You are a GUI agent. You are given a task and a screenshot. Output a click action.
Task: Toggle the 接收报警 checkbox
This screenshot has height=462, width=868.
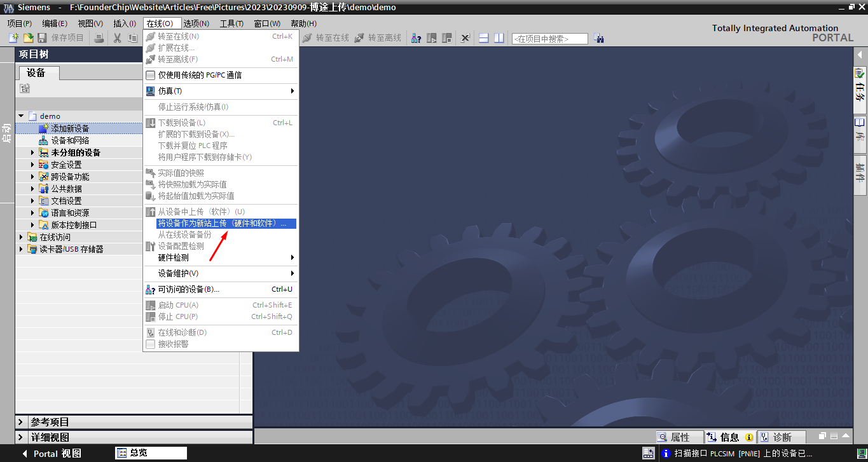point(151,344)
